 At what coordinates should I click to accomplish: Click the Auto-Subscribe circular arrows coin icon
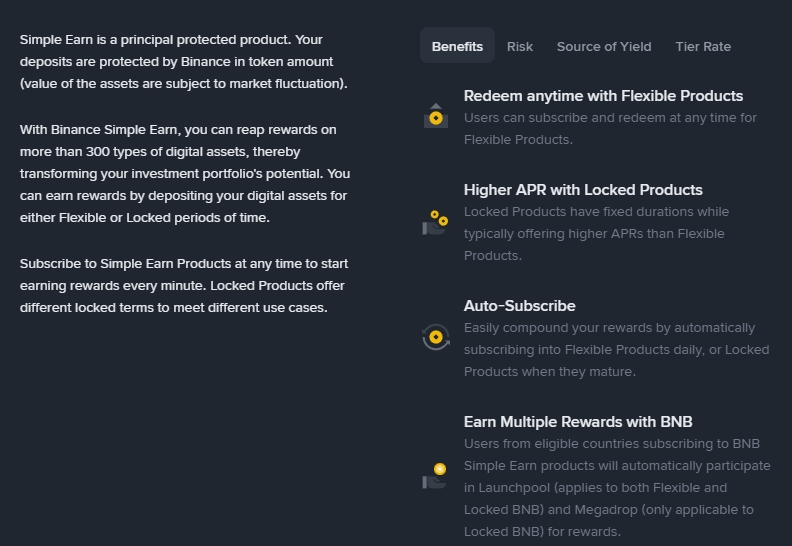pyautogui.click(x=436, y=337)
